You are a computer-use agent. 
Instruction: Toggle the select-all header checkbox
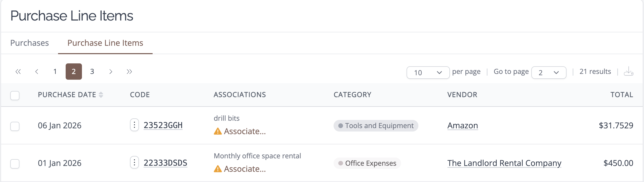[x=15, y=95]
